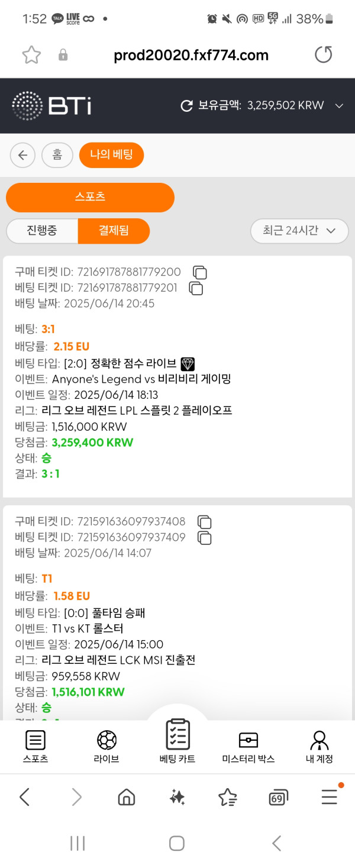Switch to 진행중 bets
355x868 pixels.
click(42, 231)
